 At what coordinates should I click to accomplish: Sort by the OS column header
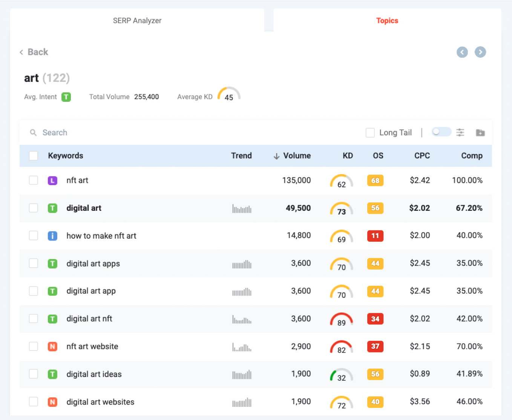coord(378,156)
